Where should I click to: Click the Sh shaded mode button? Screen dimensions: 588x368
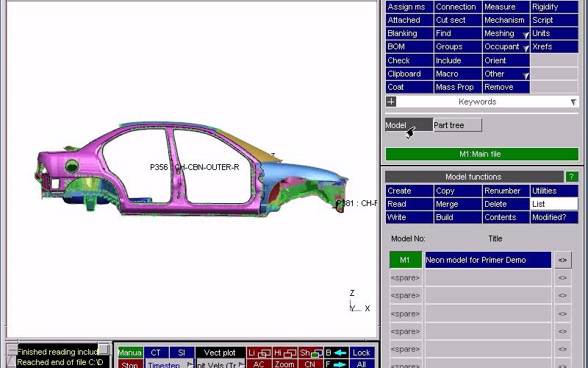pyautogui.click(x=310, y=353)
